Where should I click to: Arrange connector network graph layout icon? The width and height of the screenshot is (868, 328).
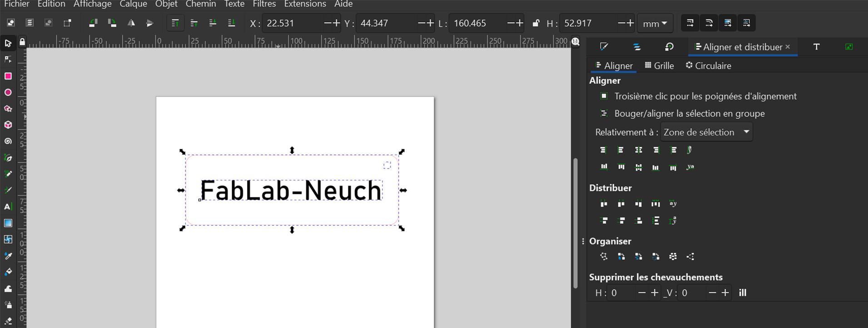604,256
